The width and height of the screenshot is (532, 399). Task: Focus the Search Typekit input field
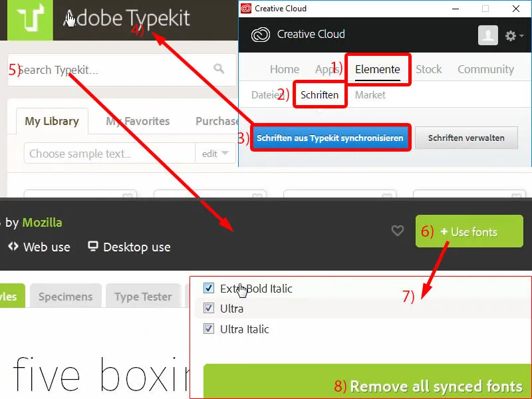tap(122, 70)
